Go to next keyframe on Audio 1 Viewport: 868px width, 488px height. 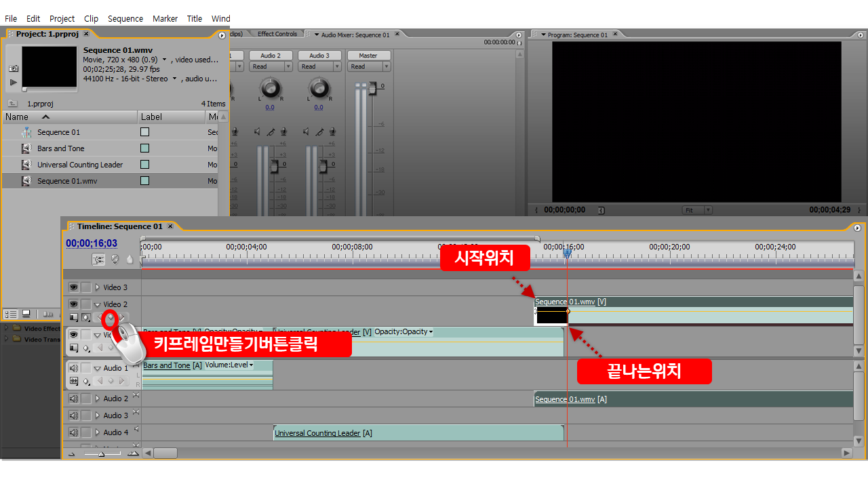tap(122, 381)
